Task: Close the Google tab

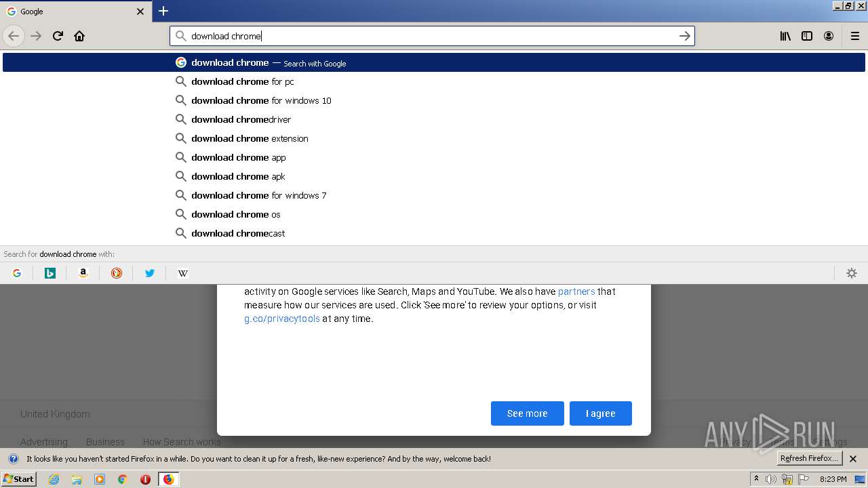Action: click(140, 12)
